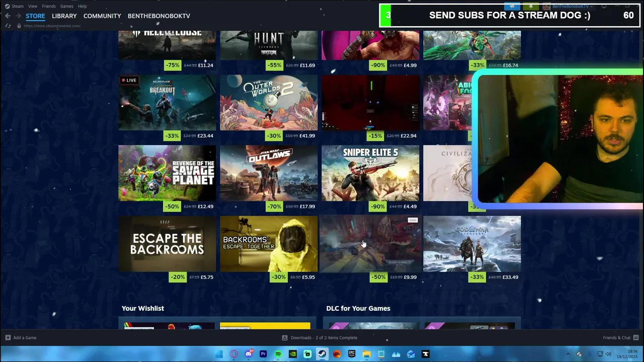Image resolution: width=644 pixels, height=362 pixels.
Task: Click the Steam logo in the menu bar
Action: pos(7,6)
